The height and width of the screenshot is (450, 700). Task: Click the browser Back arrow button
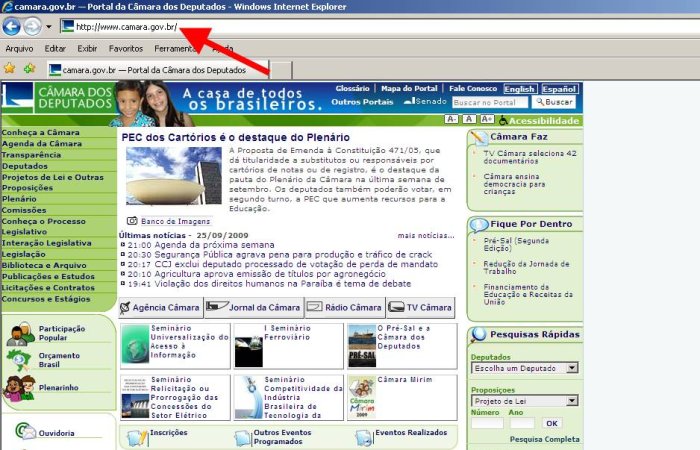[12, 27]
